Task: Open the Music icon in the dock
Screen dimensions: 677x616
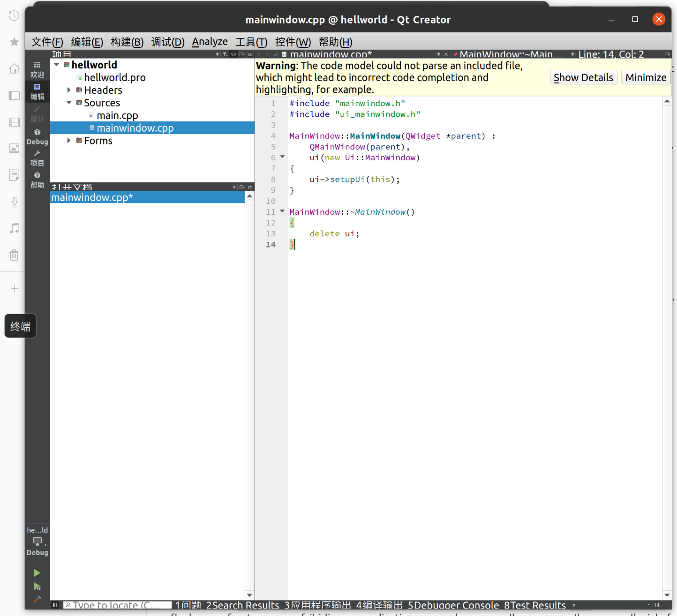Action: tap(14, 228)
